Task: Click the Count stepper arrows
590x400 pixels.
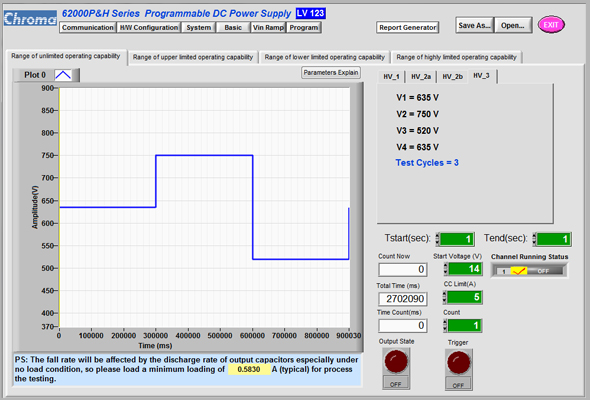Action: coord(445,325)
